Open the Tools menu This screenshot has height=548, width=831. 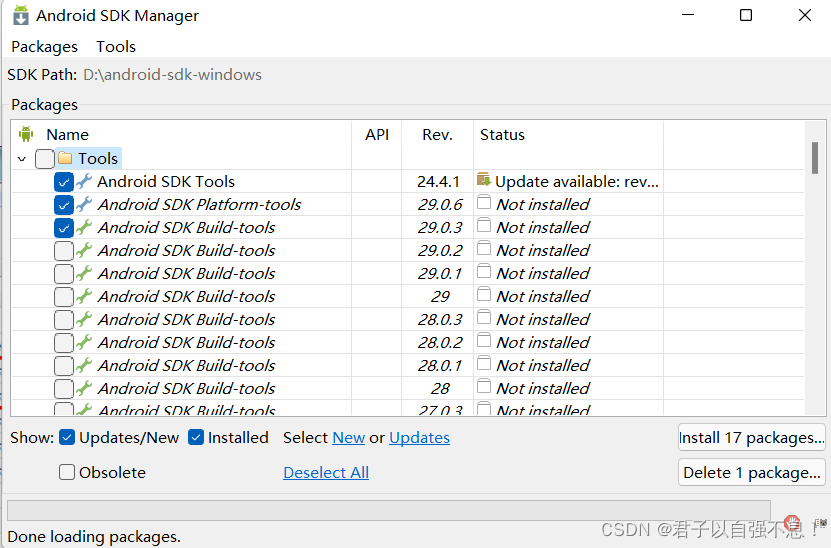[116, 47]
